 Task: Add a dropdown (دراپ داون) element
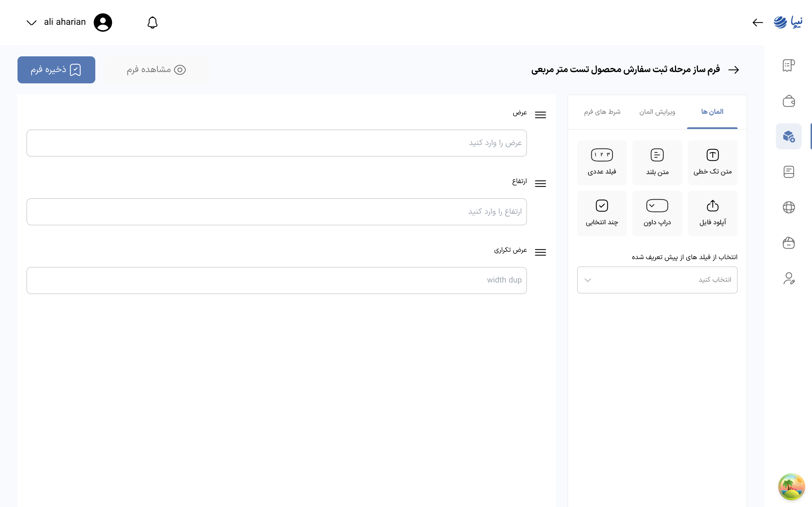click(657, 213)
